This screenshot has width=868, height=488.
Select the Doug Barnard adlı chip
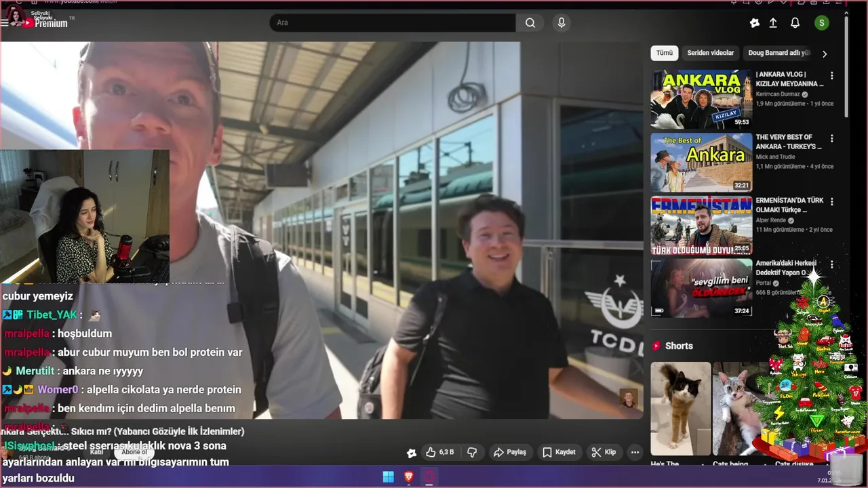[x=778, y=53]
